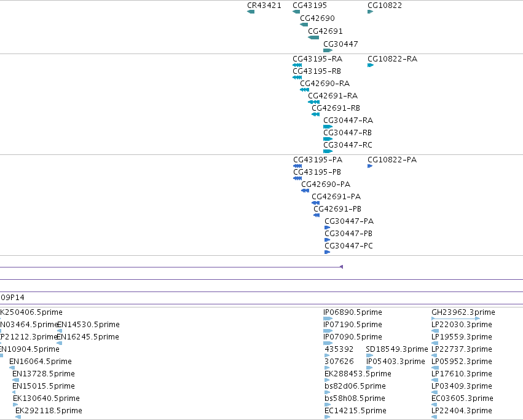Select the LP22030.3prime EST label
523x420 pixels.
click(462, 325)
